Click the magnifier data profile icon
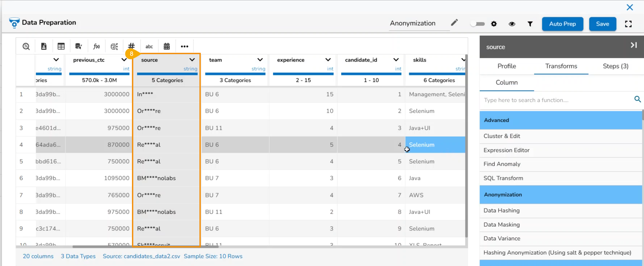The width and height of the screenshot is (644, 266). click(x=26, y=46)
